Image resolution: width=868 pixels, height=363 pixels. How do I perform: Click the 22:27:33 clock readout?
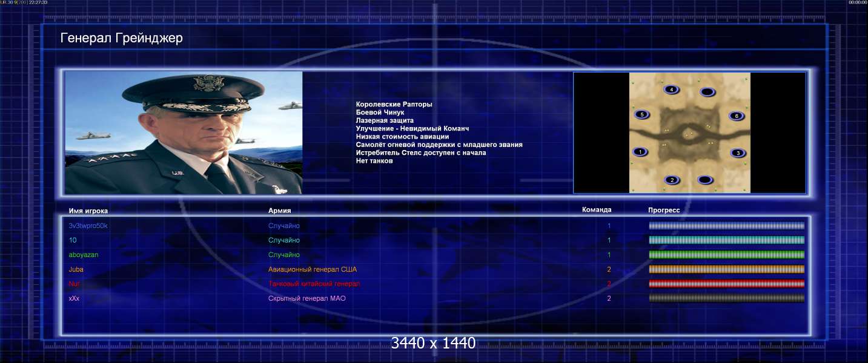click(38, 2)
